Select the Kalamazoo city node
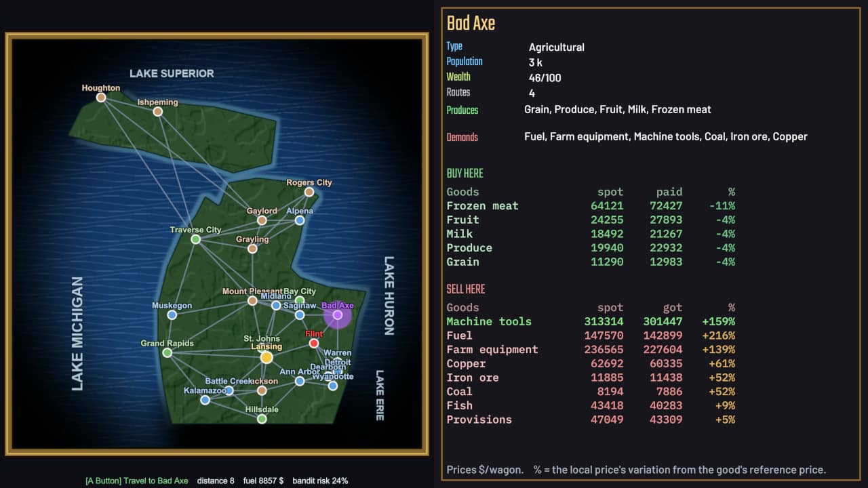The image size is (868, 488). (205, 401)
